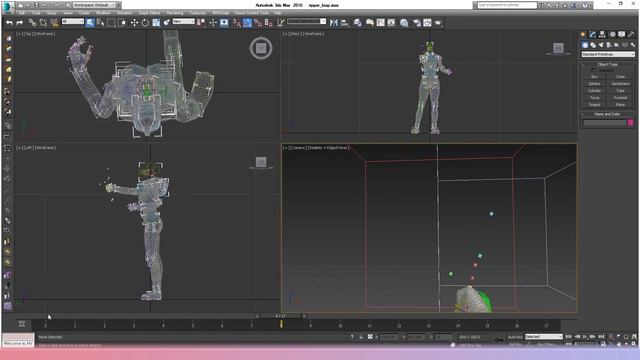640x360 pixels.
Task: Click the time slider handle
Action: [280, 316]
